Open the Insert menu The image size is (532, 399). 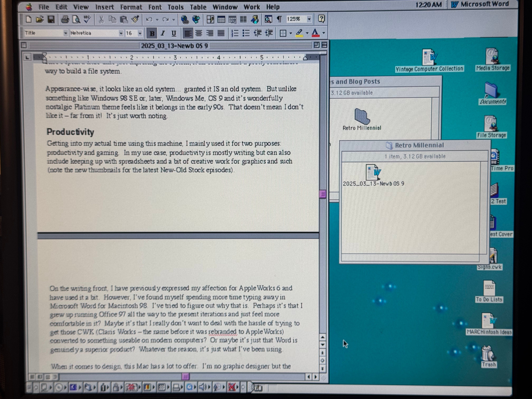104,7
